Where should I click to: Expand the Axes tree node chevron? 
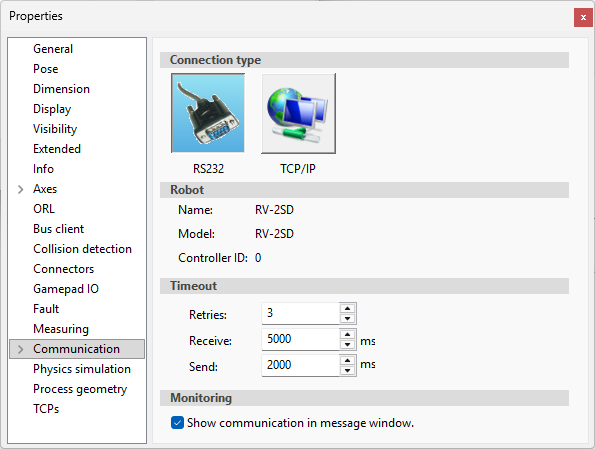20,189
